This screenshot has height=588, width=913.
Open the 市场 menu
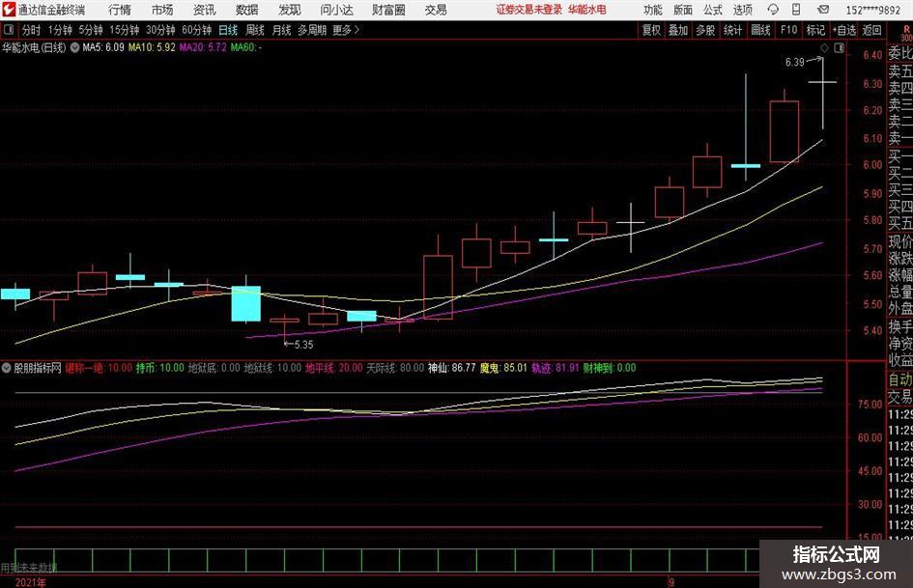(162, 10)
